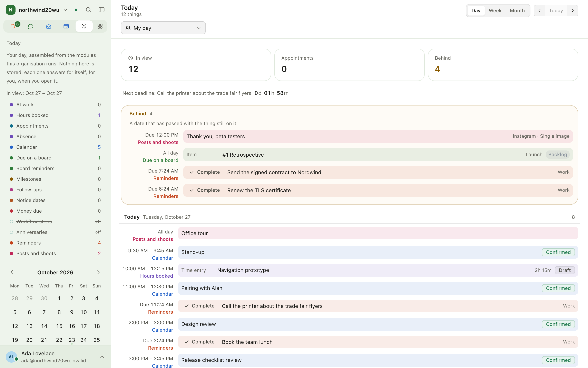Open the Thank you, beta testers post
588x368 pixels.
(378, 136)
